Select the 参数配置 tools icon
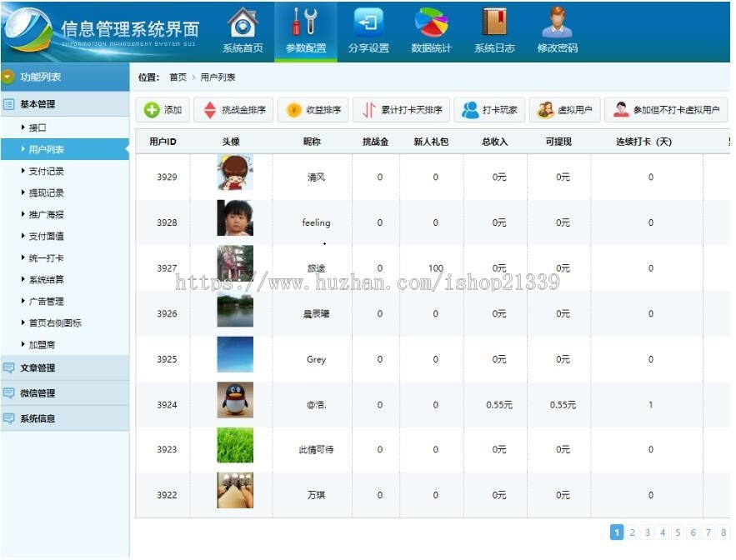This screenshot has width=736, height=560. 306,22
